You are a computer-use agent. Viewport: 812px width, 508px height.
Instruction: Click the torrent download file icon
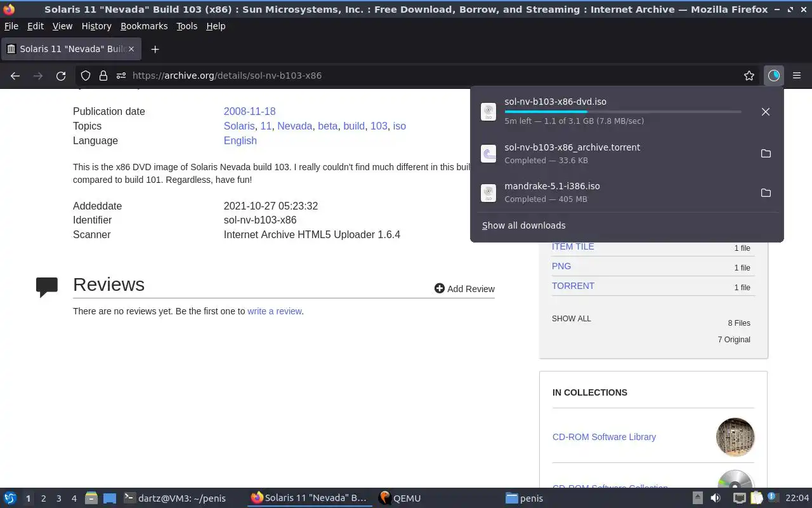(x=488, y=154)
